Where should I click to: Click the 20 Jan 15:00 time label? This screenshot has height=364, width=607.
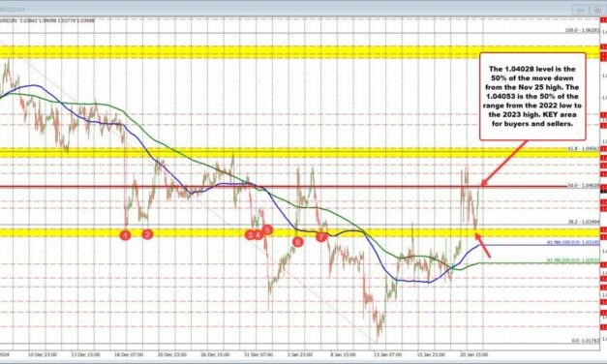tap(474, 354)
